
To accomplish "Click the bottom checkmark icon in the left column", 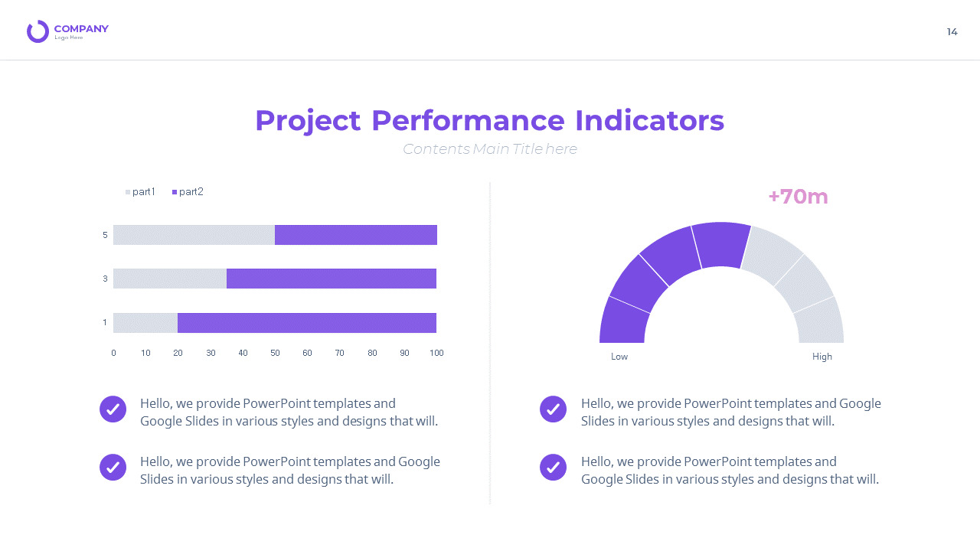I will pyautogui.click(x=113, y=467).
